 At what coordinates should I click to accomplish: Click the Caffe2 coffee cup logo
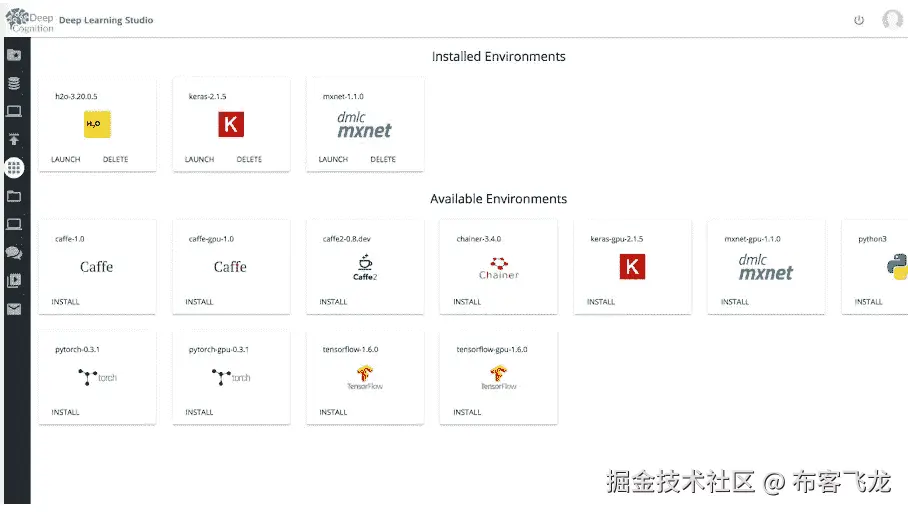tap(365, 267)
